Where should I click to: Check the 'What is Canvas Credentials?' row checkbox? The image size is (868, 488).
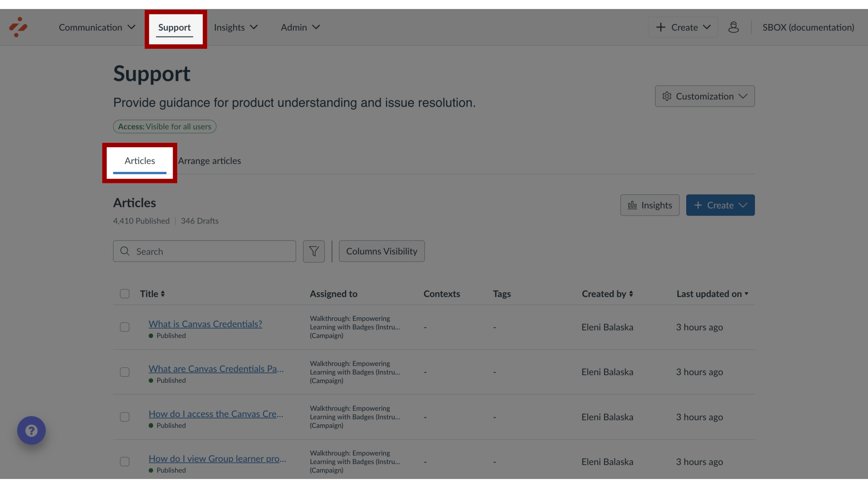coord(125,327)
